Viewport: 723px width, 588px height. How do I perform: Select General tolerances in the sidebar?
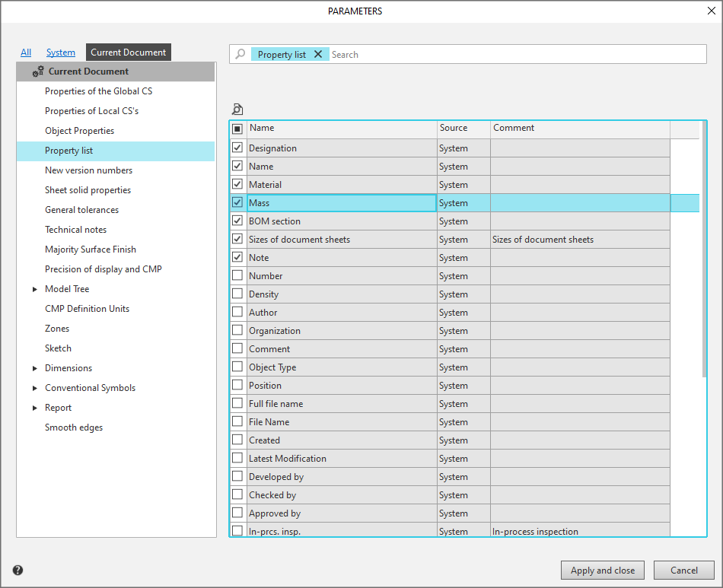(81, 210)
